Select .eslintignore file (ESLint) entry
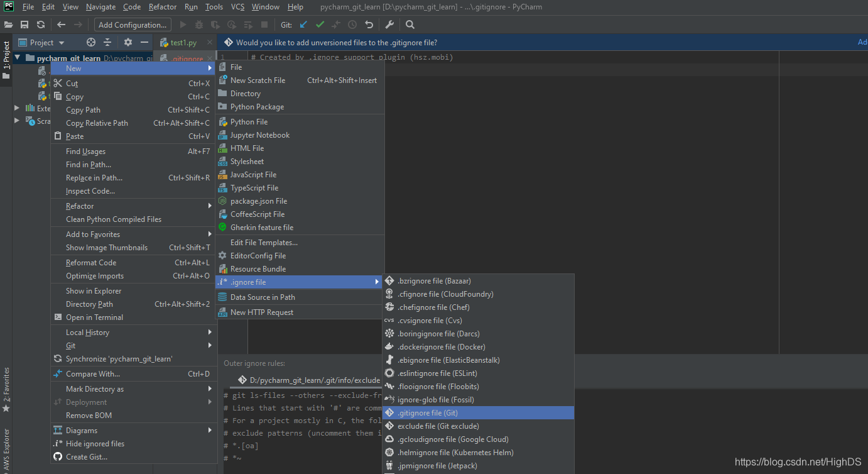868x474 pixels. pyautogui.click(x=479, y=373)
